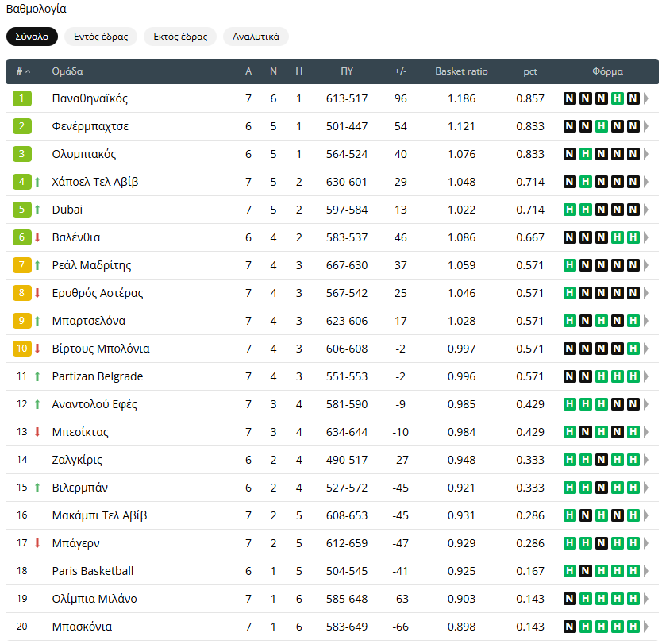Click the black N form badge for Μπάγερν
The height and width of the screenshot is (644, 662).
coord(601,543)
